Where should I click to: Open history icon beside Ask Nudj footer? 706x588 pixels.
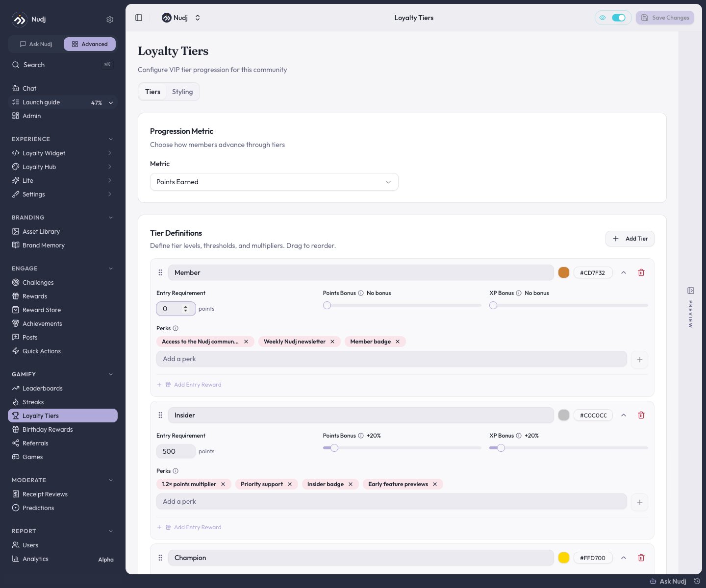point(697,581)
